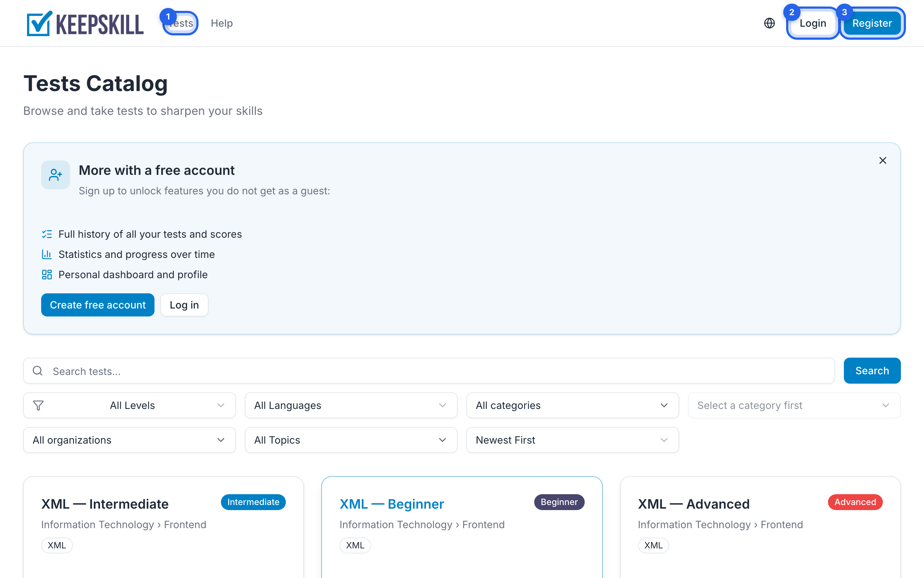Open the All Levels dropdown
This screenshot has height=578, width=924.
click(130, 405)
